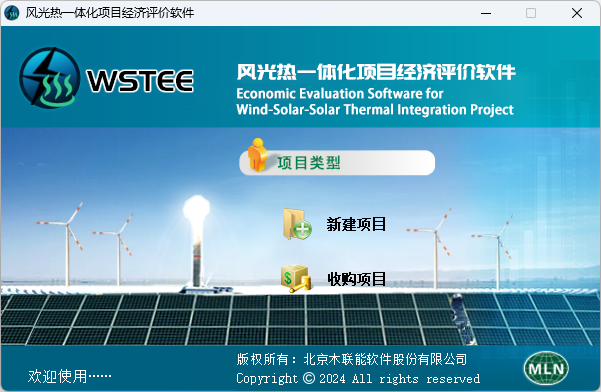Click the WSTEE lightning logo icon
This screenshot has width=601, height=392.
pyautogui.click(x=50, y=78)
